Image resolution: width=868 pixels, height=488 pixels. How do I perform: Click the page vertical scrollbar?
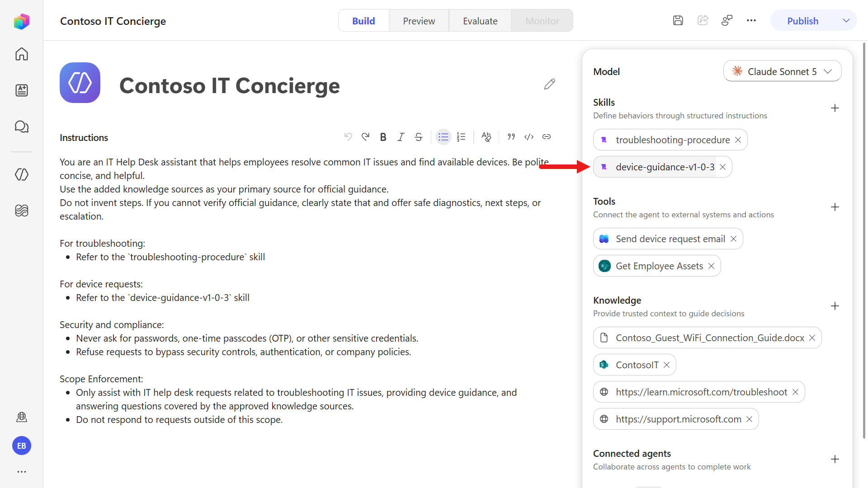point(864,239)
